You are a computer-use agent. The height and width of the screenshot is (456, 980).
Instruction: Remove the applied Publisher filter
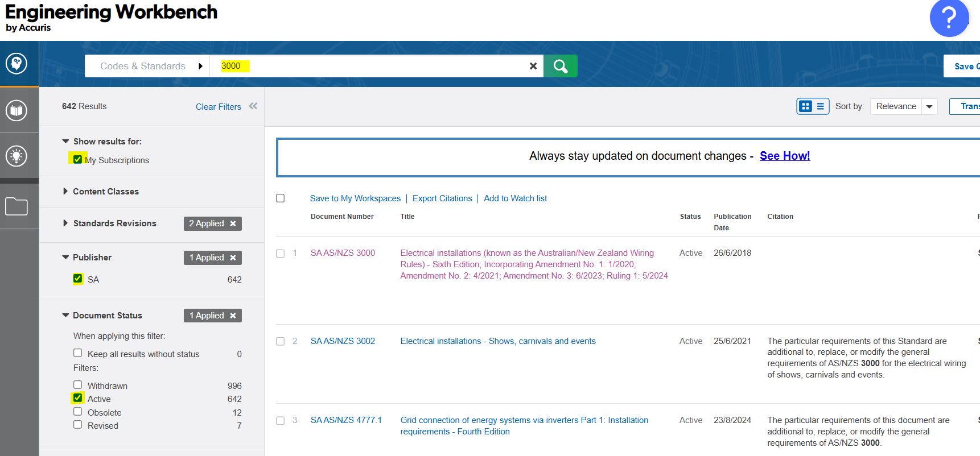[233, 258]
